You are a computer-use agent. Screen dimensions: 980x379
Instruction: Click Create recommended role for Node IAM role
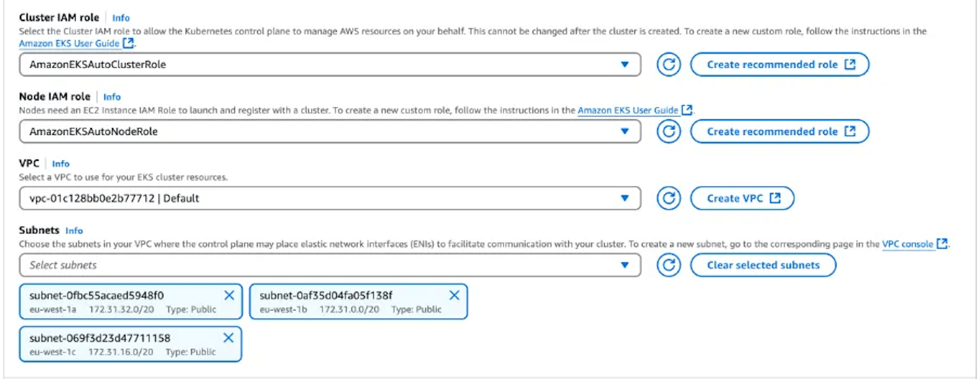coord(779,132)
